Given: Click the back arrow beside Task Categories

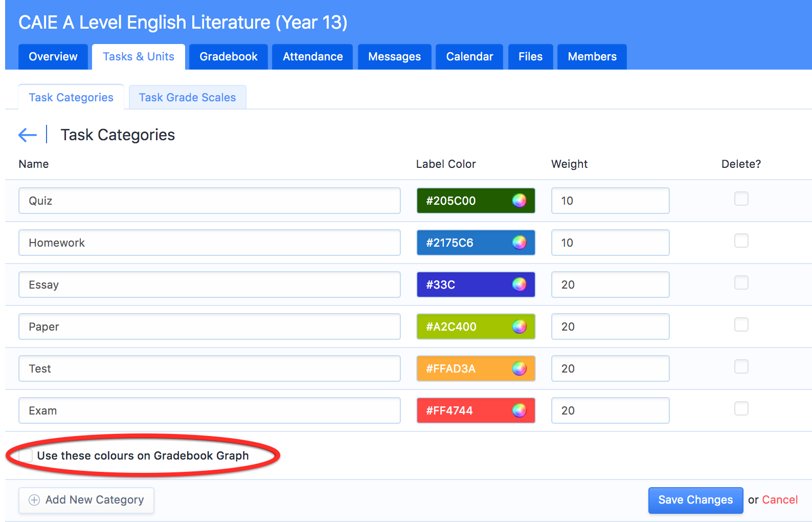Looking at the screenshot, I should 28,135.
